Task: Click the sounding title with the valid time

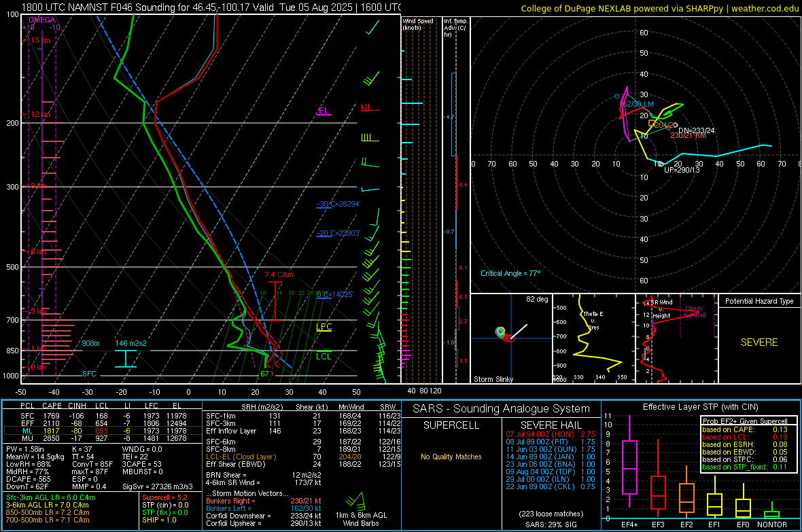Action: (211, 7)
